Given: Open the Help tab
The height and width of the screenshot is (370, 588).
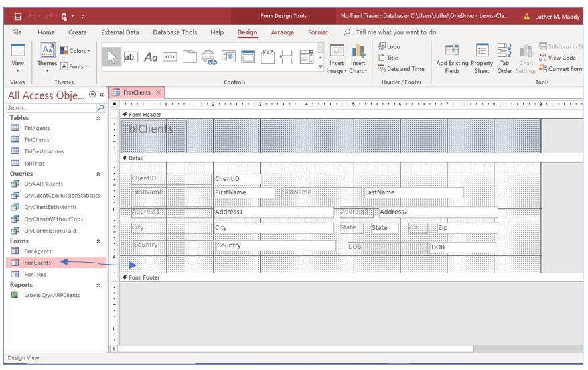Looking at the screenshot, I should click(x=217, y=32).
